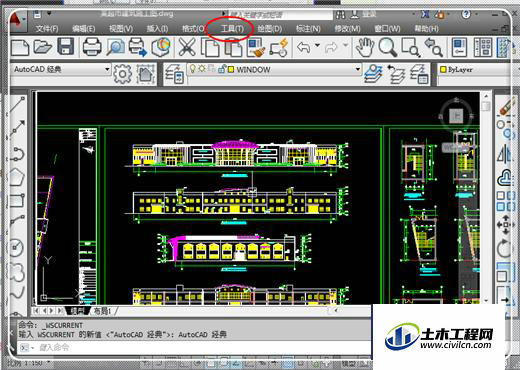Open the 工具(T) menu
This screenshot has height=370, width=520.
[x=232, y=29]
